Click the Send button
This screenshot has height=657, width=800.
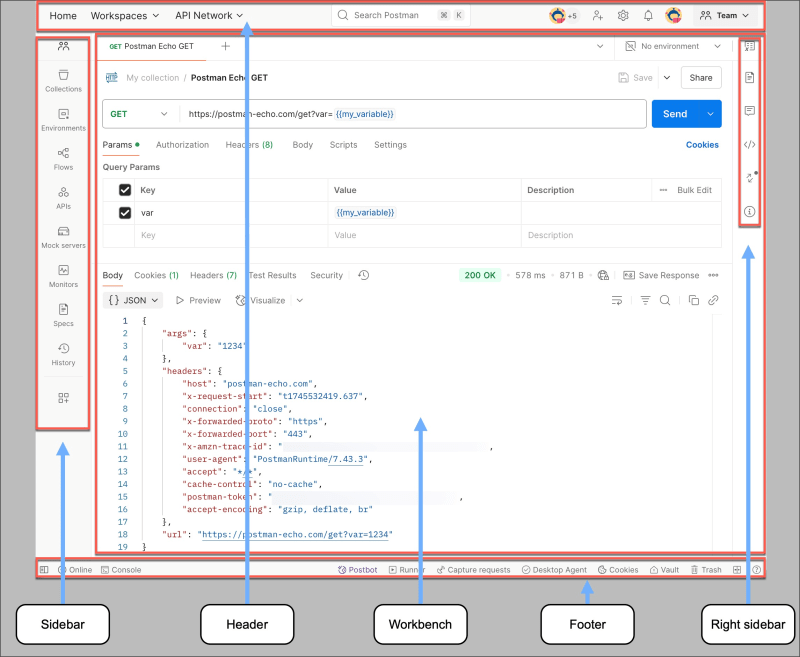coord(675,114)
